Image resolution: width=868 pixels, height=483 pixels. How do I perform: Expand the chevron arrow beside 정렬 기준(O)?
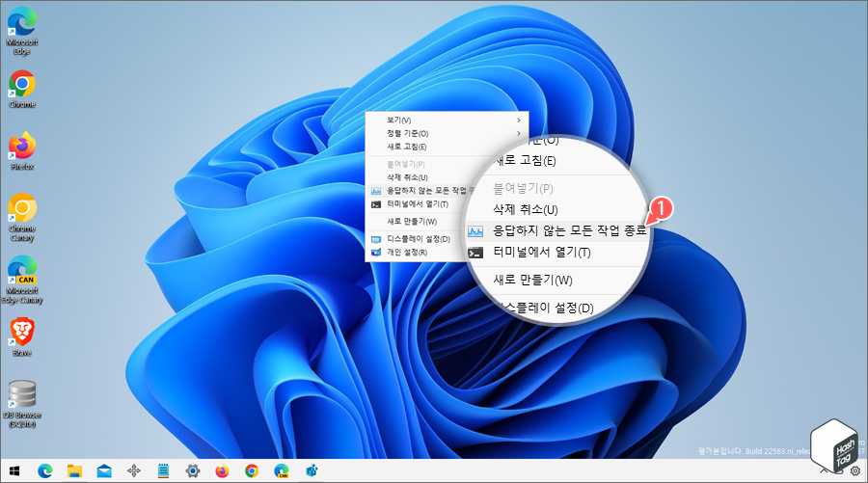(519, 133)
